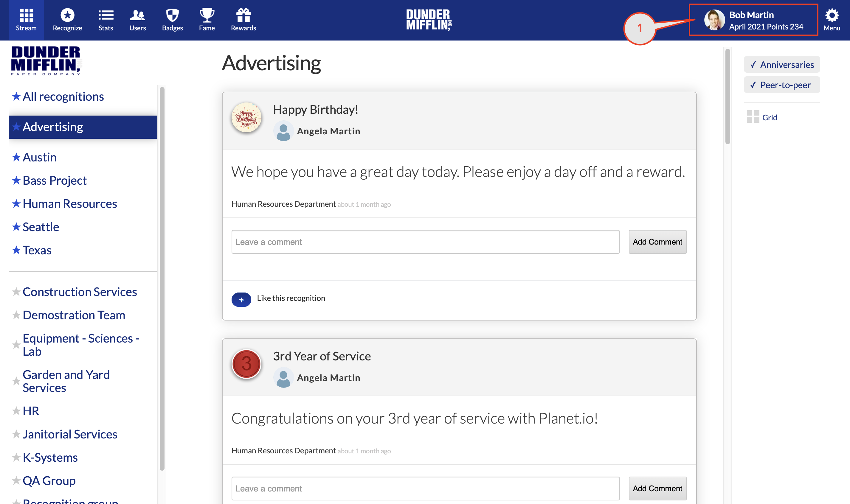The height and width of the screenshot is (504, 850).
Task: Select the Advertising group
Action: pos(83,127)
